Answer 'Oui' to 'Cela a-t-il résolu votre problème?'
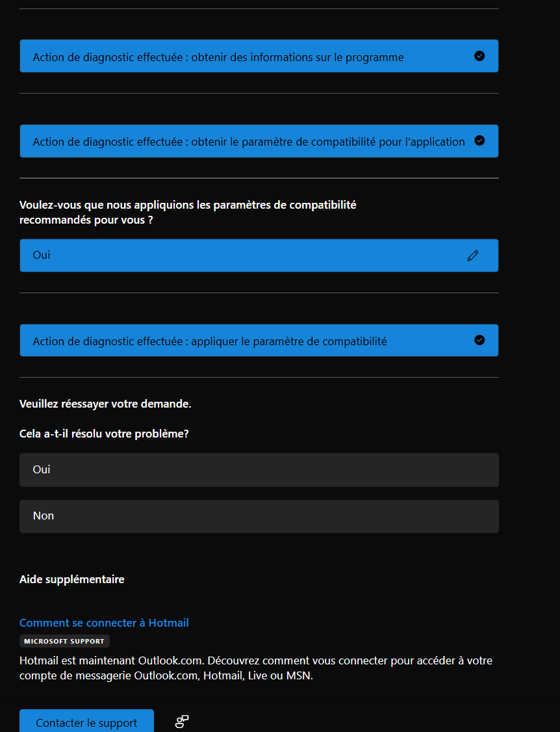Viewport: 560px width, 732px height. 259,469
